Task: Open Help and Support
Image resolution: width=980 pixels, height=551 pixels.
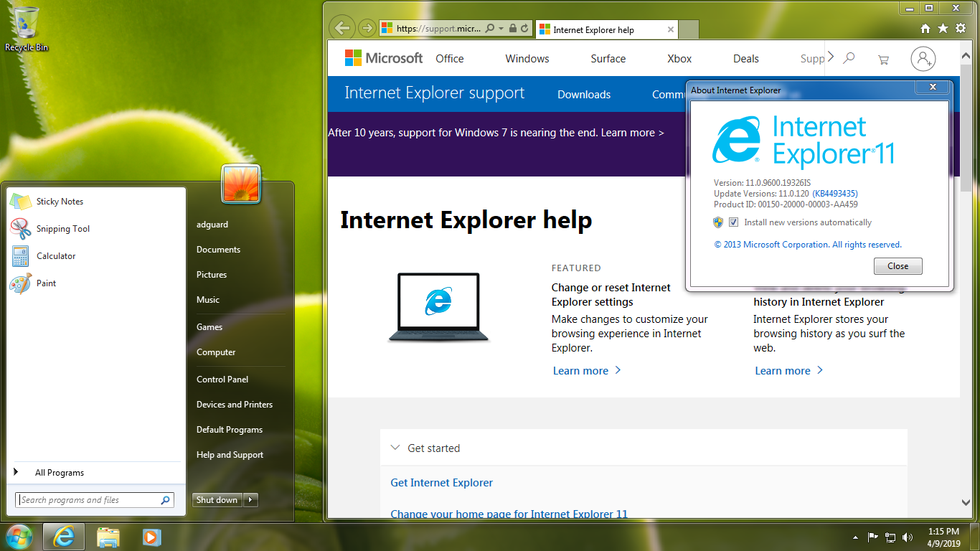Action: tap(230, 455)
